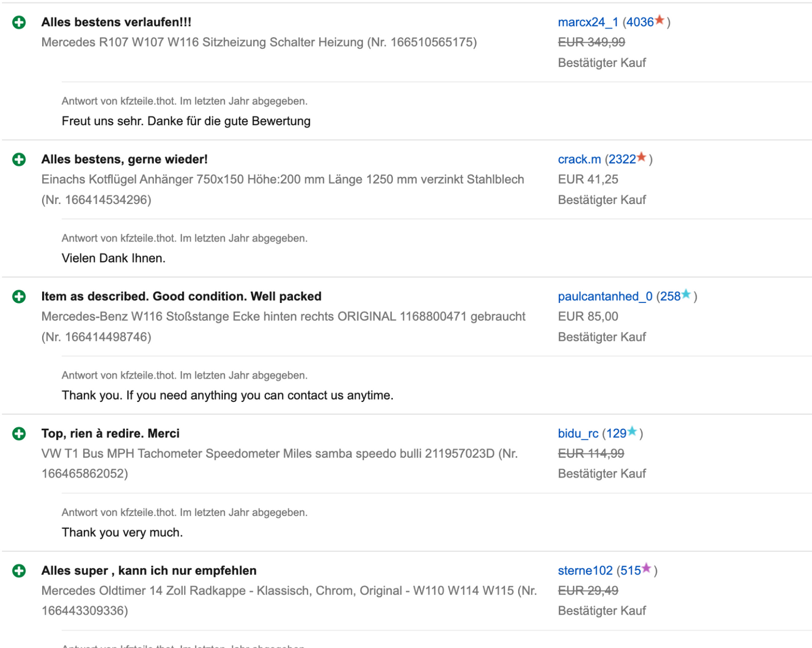Viewport: 812px width, 648px height.
Task: Click the red star beside crack.m's score 2322
Action: (x=642, y=158)
